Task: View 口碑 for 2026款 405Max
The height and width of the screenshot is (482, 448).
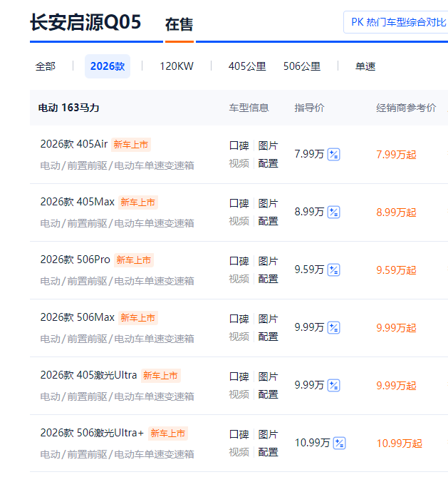Action: [x=239, y=203]
